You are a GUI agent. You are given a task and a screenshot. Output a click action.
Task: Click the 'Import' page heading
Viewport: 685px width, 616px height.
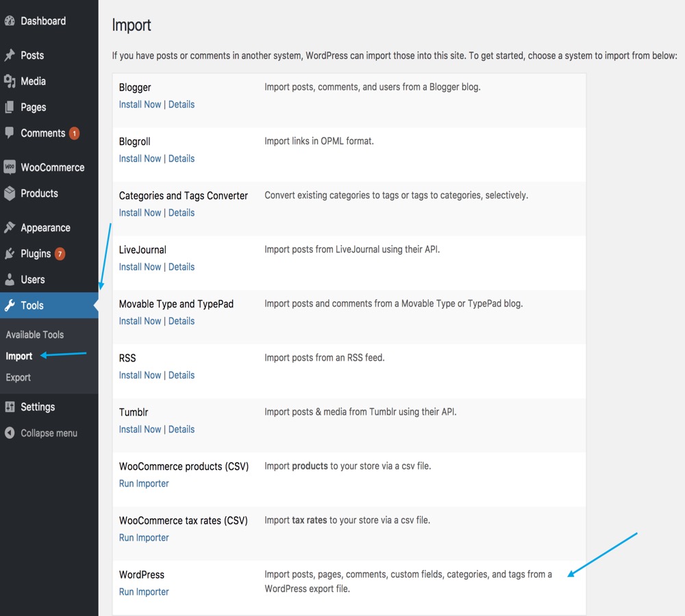pos(132,25)
